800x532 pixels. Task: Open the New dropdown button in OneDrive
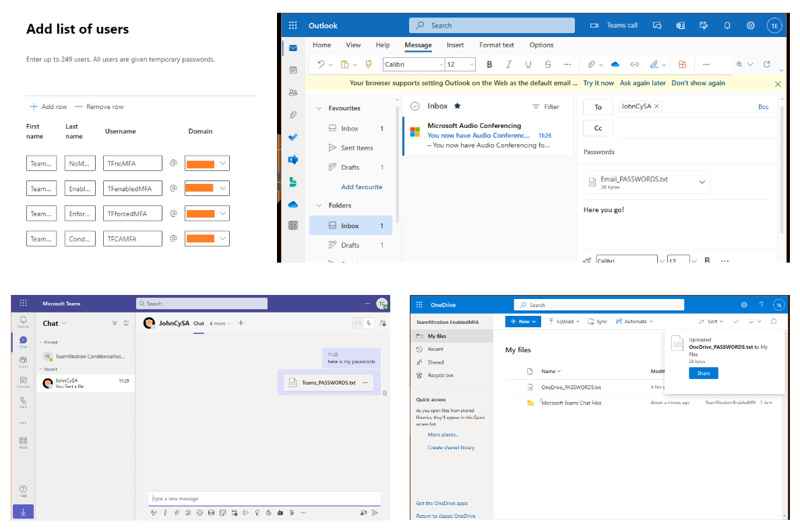pos(523,321)
